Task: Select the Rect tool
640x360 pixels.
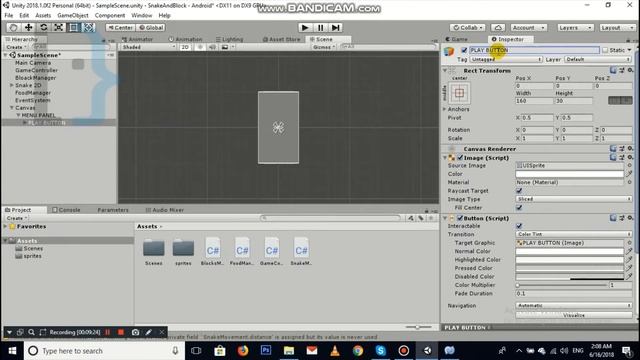Action: (73, 27)
